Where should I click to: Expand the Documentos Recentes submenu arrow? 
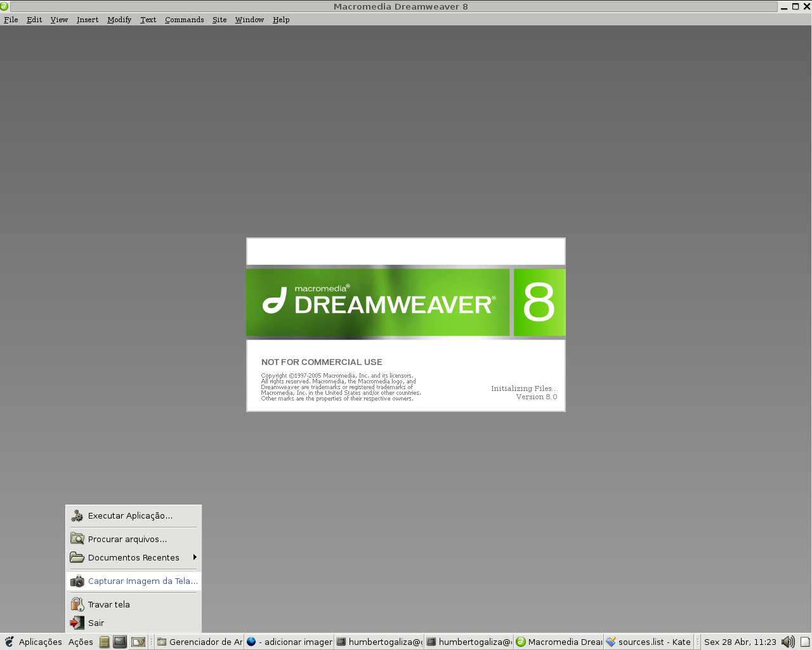tap(195, 557)
